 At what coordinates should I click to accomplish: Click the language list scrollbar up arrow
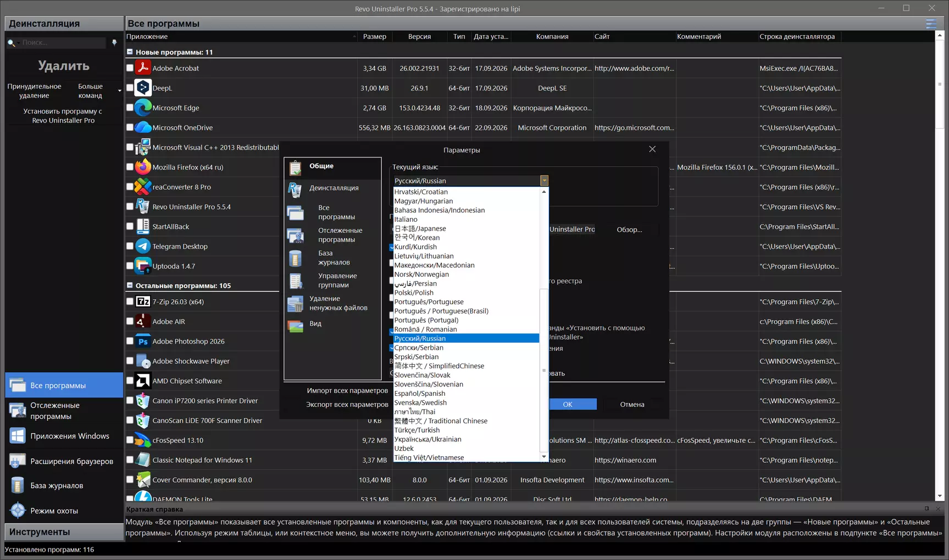pos(544,192)
